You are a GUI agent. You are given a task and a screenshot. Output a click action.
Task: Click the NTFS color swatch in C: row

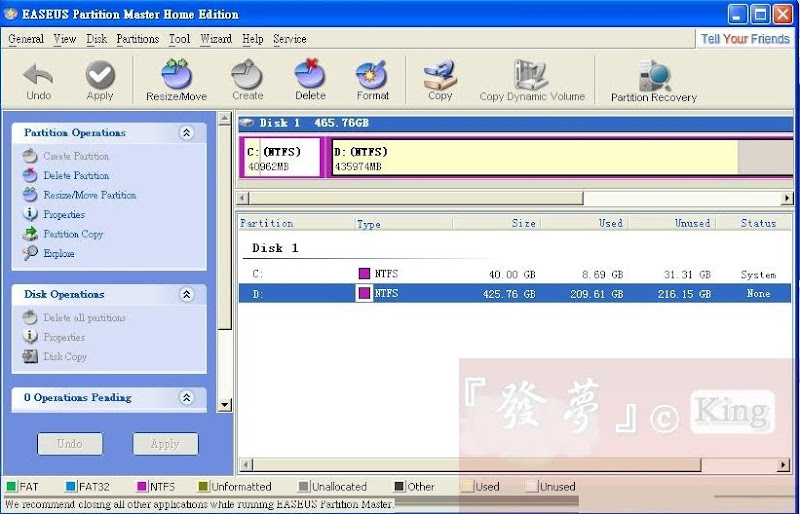tap(364, 274)
